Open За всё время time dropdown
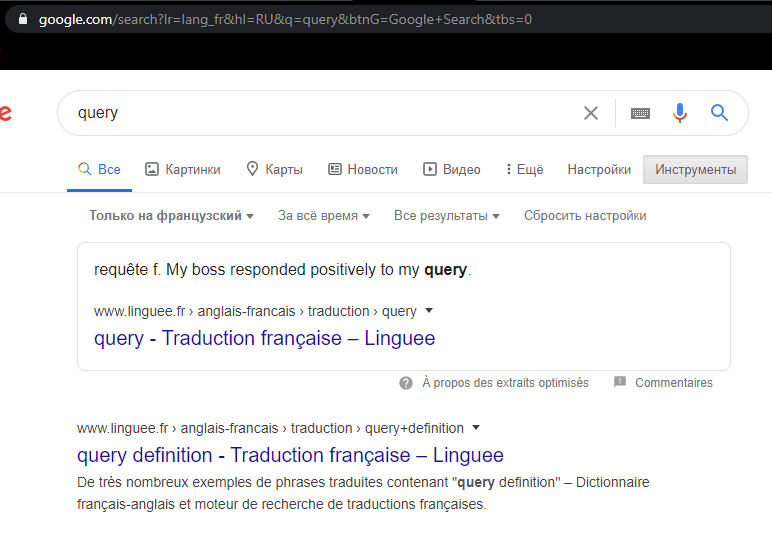Viewport: 772px width, 547px height. (323, 216)
